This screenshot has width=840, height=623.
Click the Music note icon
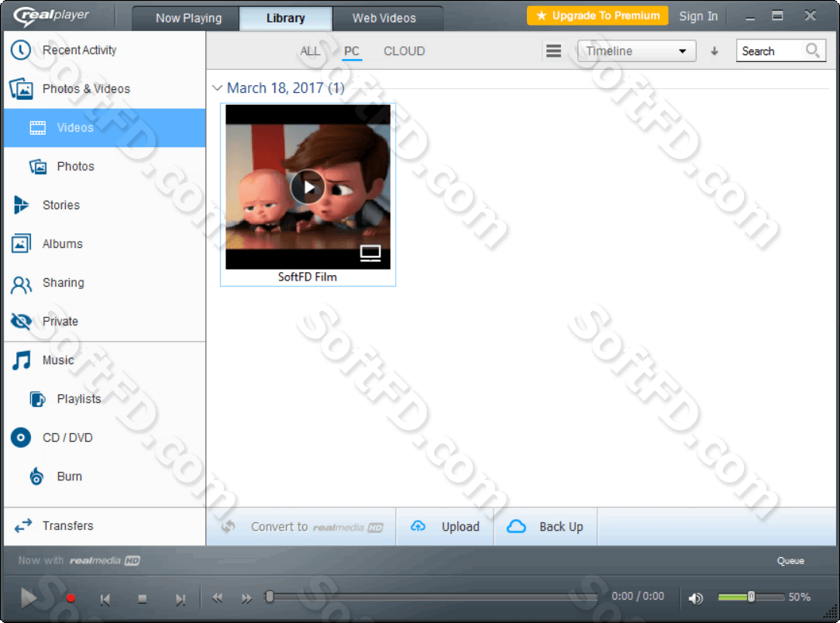coord(22,360)
